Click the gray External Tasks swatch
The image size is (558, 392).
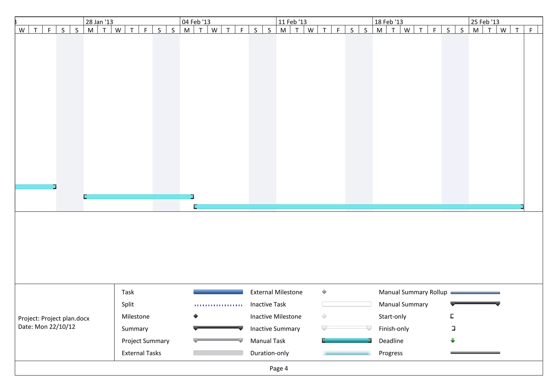[218, 353]
